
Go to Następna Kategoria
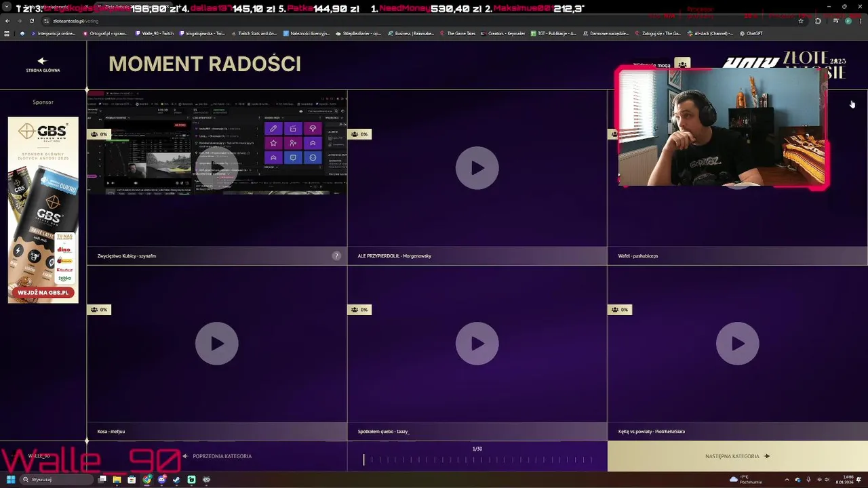737,456
